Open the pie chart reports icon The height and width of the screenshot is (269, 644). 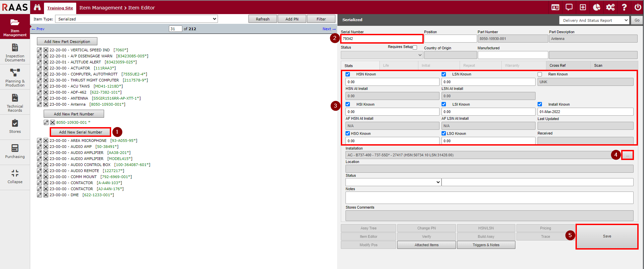597,7
